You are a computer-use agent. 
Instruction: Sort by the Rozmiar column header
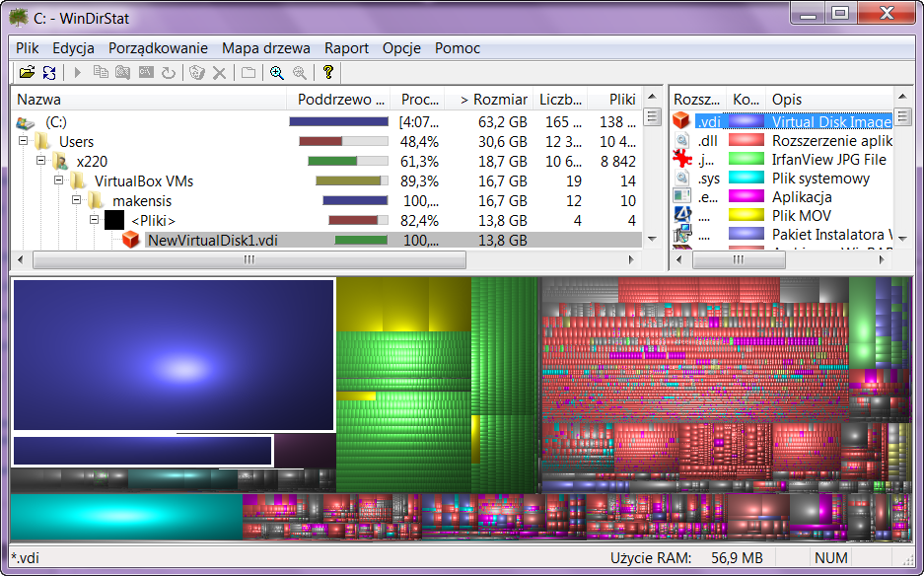489,99
